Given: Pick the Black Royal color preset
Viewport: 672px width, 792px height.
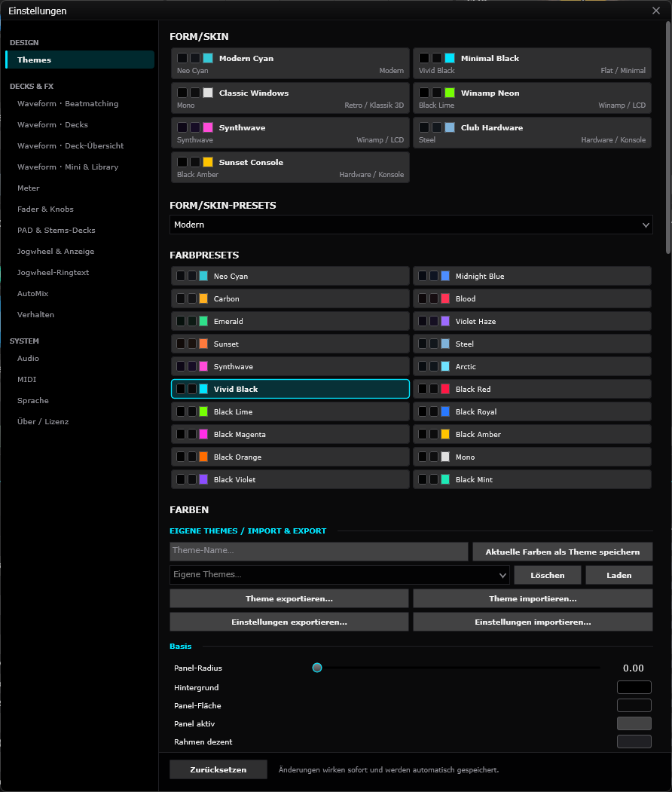Looking at the screenshot, I should 532,411.
